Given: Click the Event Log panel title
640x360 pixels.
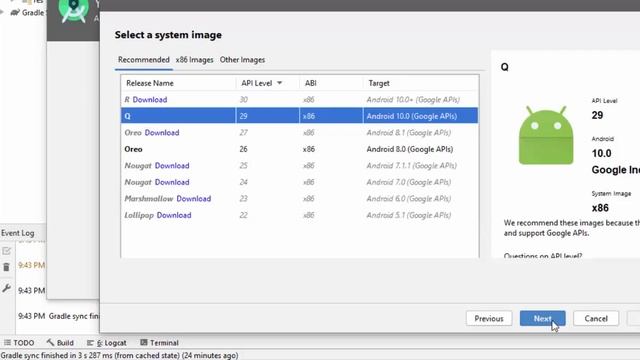Looking at the screenshot, I should [18, 233].
